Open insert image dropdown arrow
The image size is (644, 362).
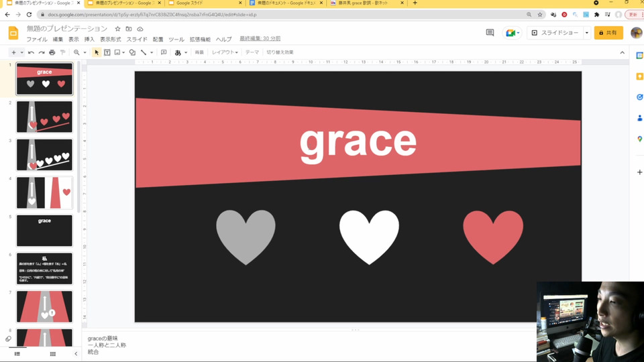click(123, 52)
